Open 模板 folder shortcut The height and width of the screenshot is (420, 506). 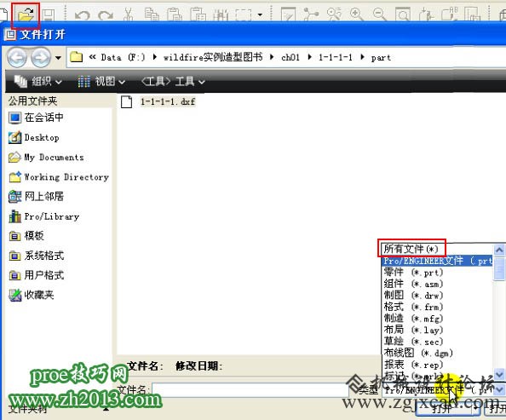pyautogui.click(x=26, y=236)
